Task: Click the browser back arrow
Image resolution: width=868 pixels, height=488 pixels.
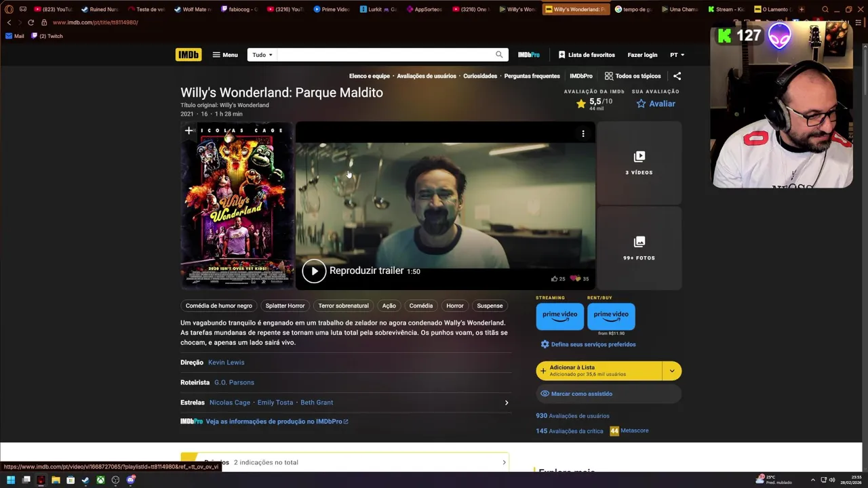Action: click(9, 22)
